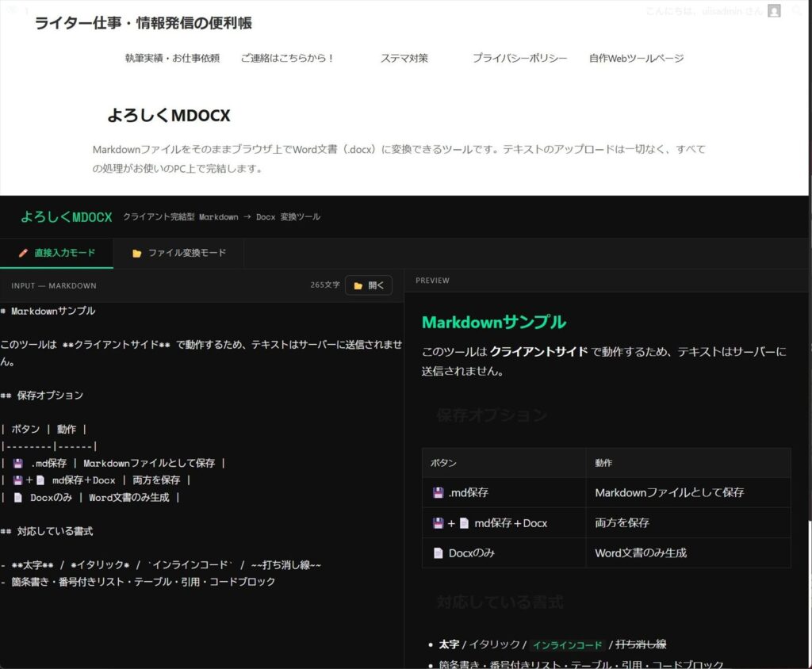The width and height of the screenshot is (812, 669).
Task: Click the folder icon on ファイル変換モード tab
Action: tap(136, 253)
